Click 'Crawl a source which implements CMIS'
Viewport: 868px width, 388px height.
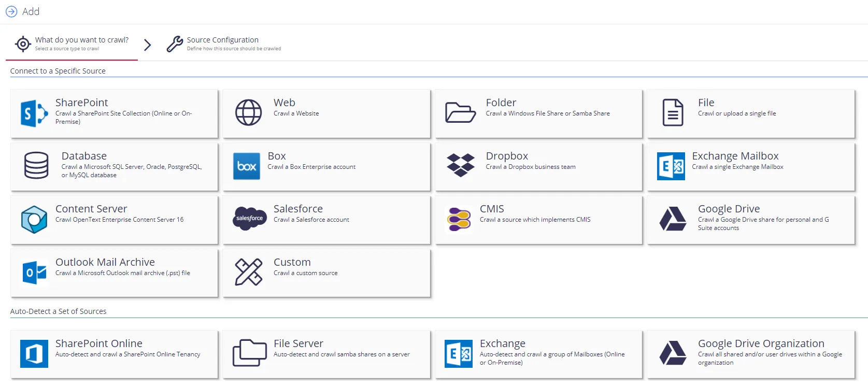(535, 220)
